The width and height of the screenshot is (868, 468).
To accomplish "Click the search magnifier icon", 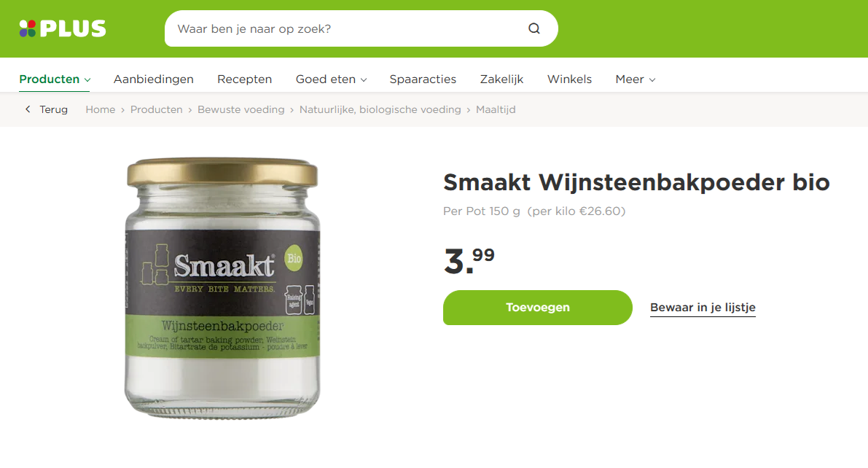I will pos(533,29).
